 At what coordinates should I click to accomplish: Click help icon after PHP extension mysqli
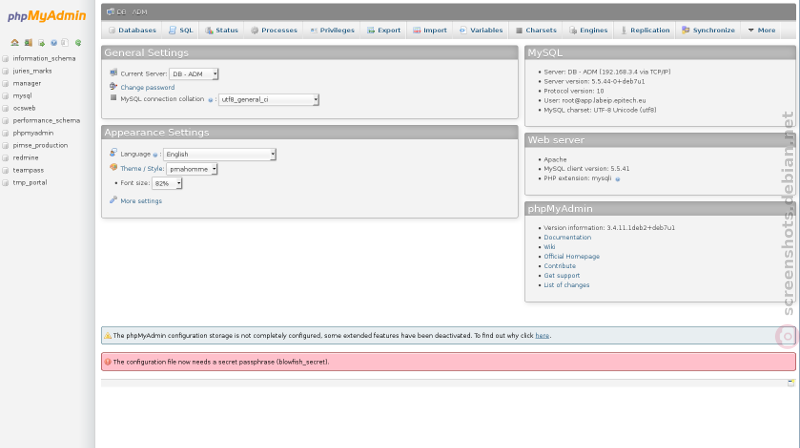tap(617, 179)
